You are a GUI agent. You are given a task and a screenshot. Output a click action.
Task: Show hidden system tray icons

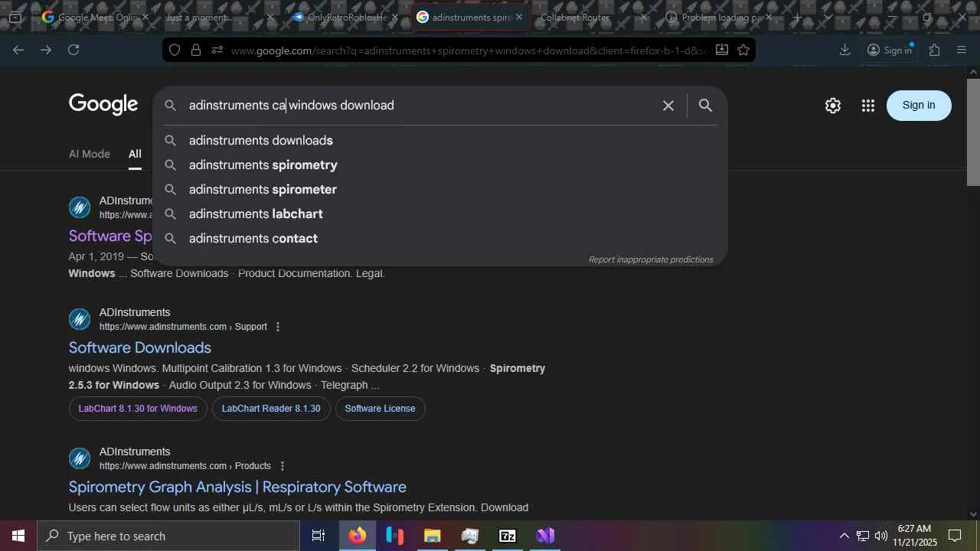(x=844, y=536)
